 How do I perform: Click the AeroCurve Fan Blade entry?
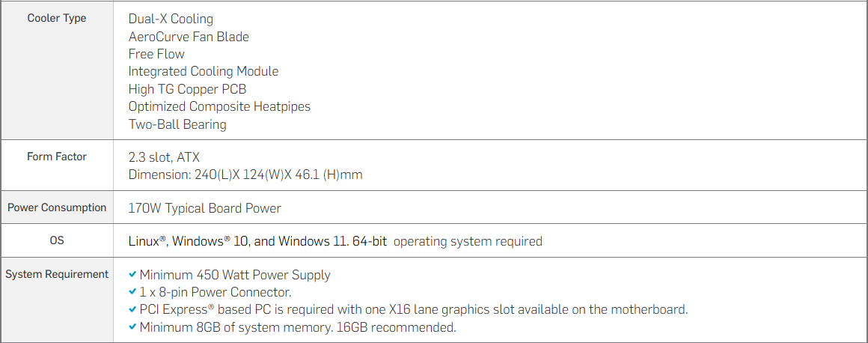[189, 36]
